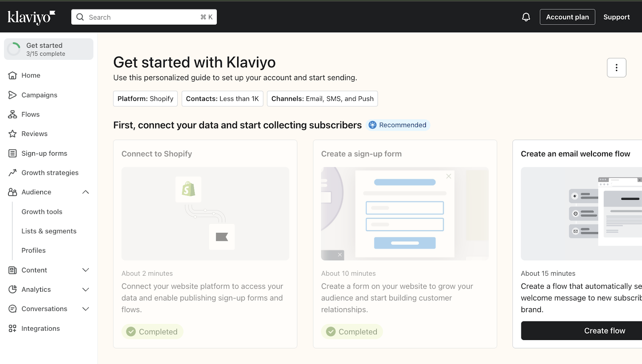Click the Reviews star icon
642x364 pixels.
coord(12,134)
